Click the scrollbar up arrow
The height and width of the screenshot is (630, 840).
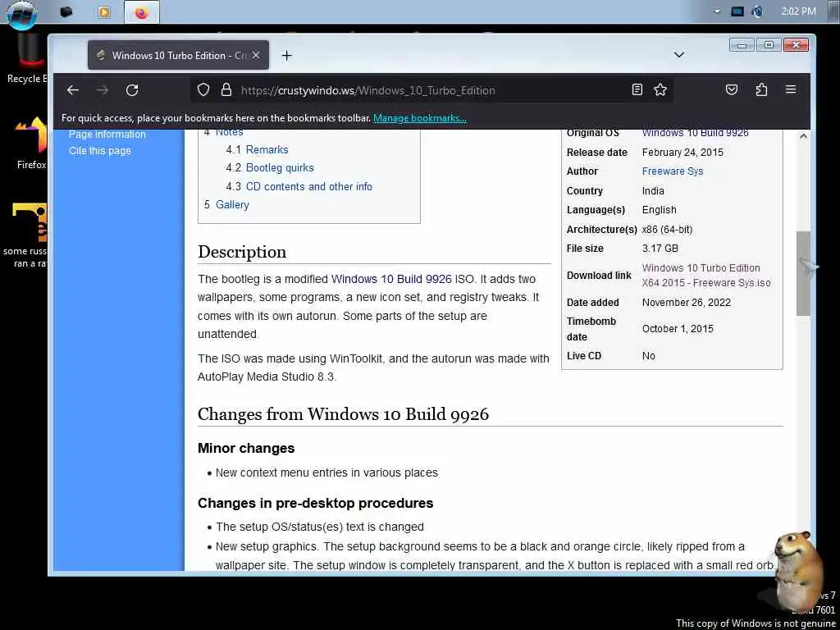803,136
